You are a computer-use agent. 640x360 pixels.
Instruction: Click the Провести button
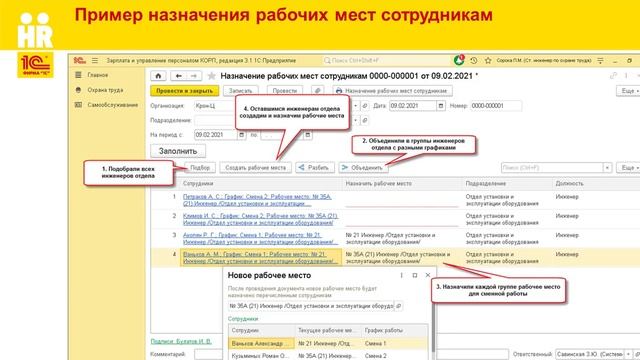pos(284,91)
